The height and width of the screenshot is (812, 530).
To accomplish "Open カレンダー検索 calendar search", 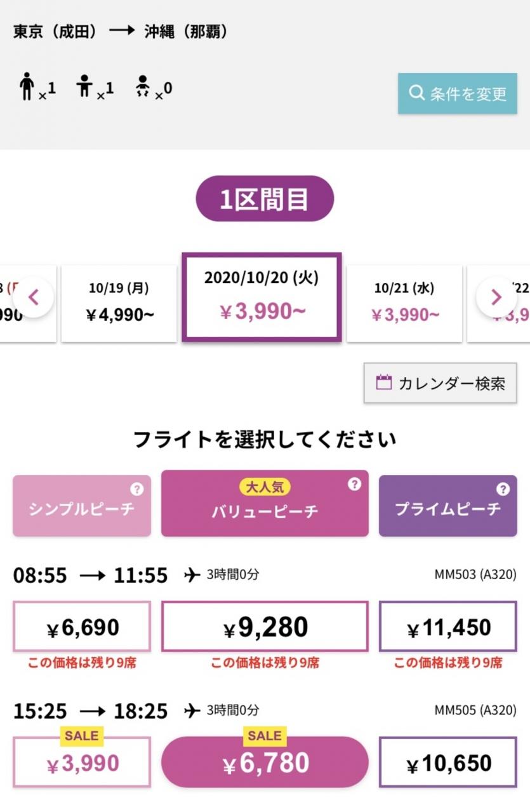I will [x=440, y=383].
